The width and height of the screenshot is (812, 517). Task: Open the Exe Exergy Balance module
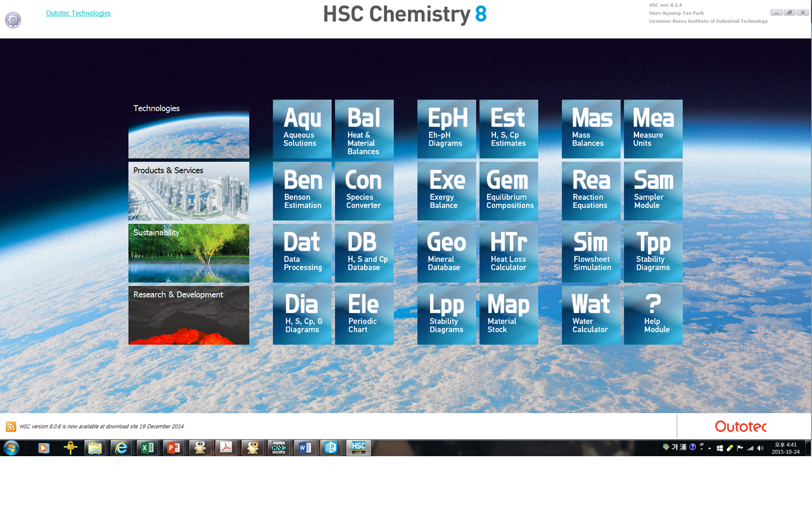447,191
